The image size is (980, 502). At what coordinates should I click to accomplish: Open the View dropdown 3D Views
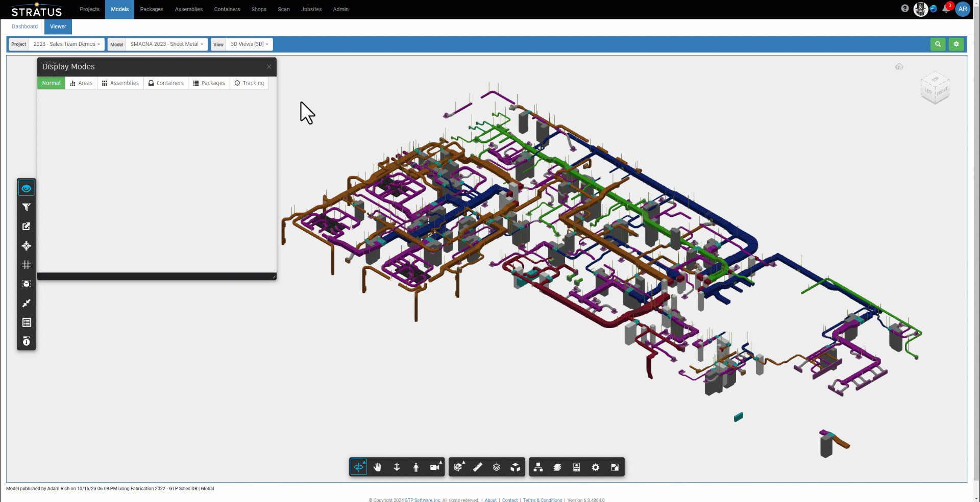tap(250, 44)
